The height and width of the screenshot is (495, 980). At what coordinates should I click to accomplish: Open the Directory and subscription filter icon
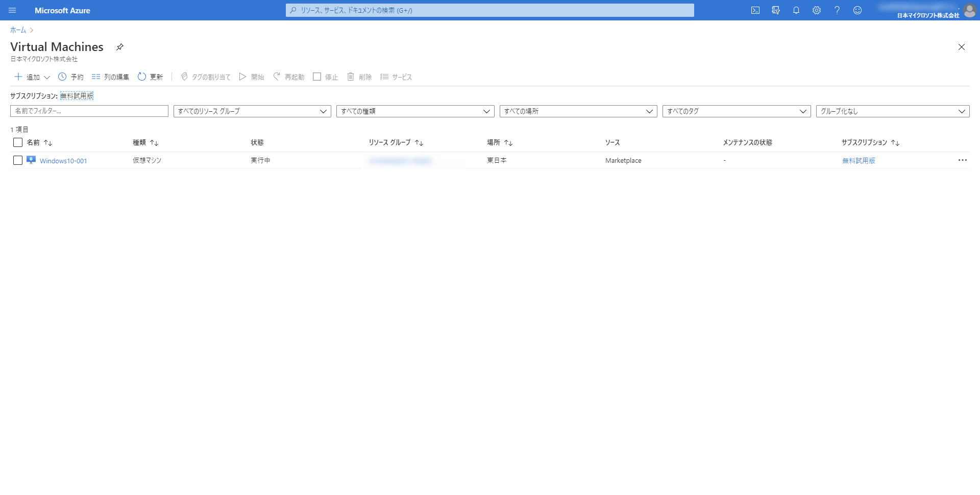[x=776, y=10]
